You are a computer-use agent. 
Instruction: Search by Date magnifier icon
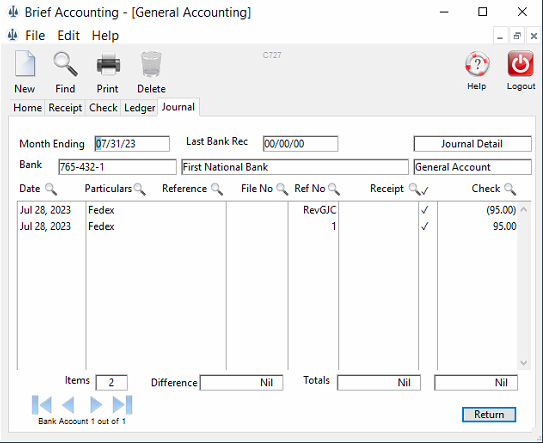pyautogui.click(x=51, y=189)
